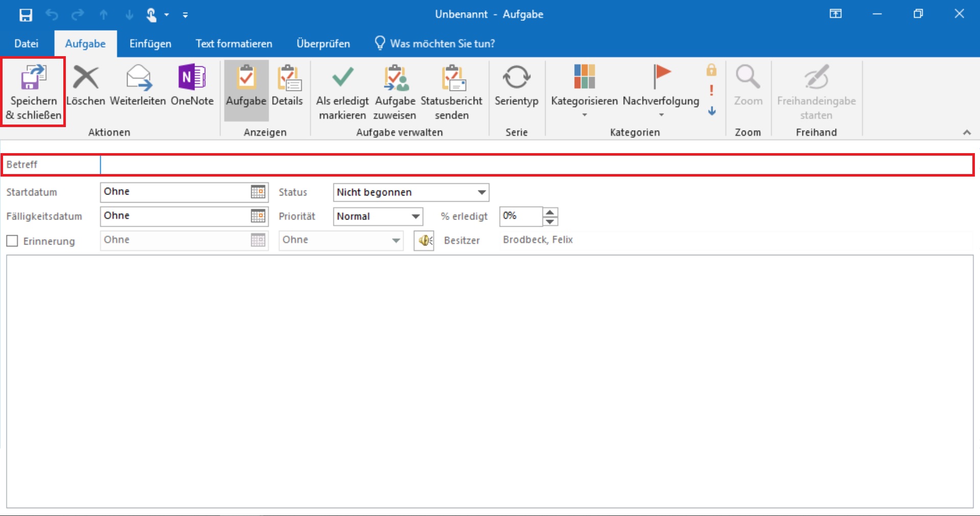Click the Save icon in quick access toolbar

click(x=26, y=15)
